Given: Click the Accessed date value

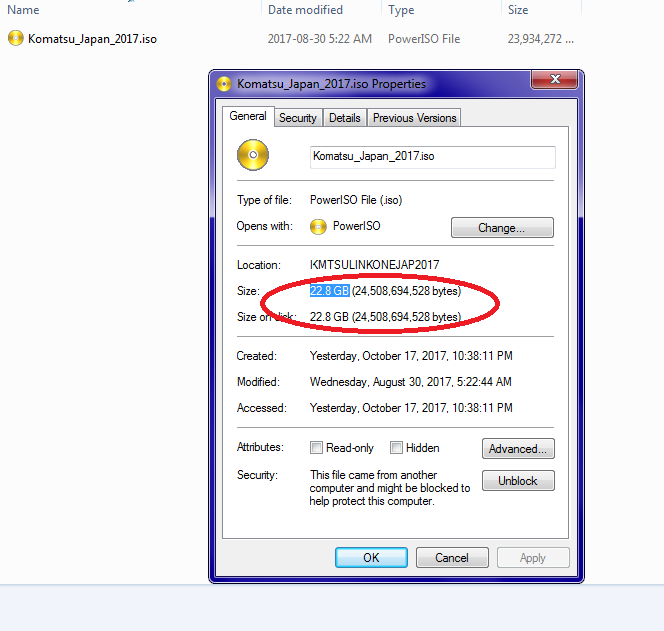Looking at the screenshot, I should [411, 408].
